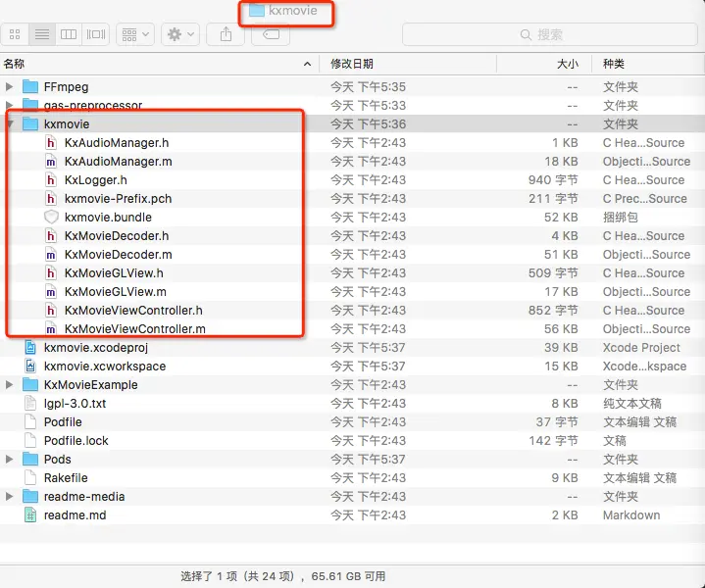The height and width of the screenshot is (588, 705).
Task: Select the kxmovie folder icon in the list
Action: tap(30, 123)
